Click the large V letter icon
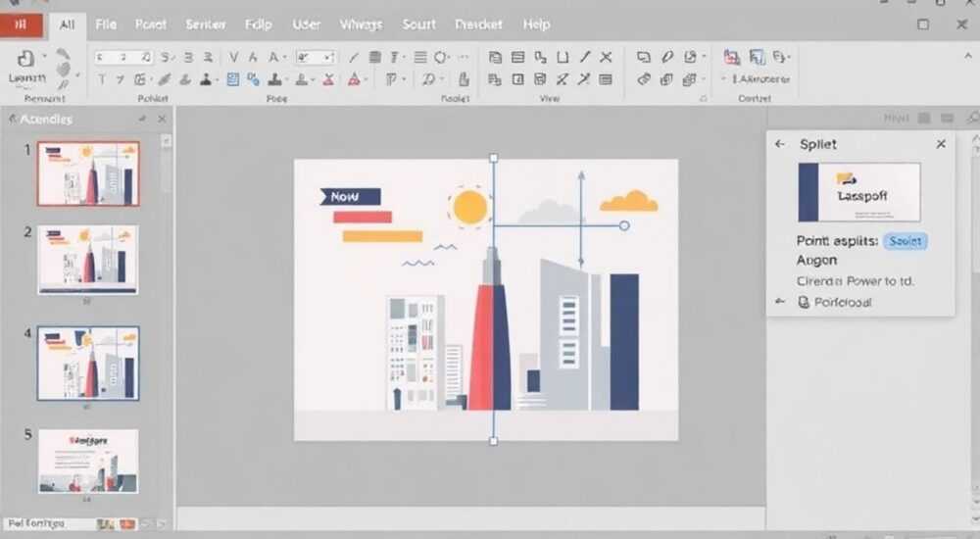The image size is (980, 539). click(x=233, y=58)
